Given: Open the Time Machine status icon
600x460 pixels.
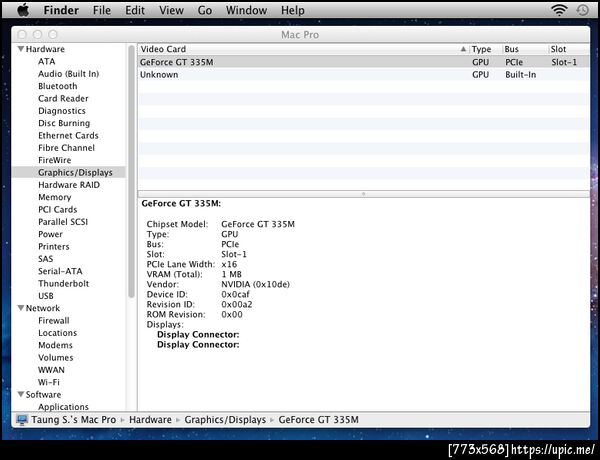Looking at the screenshot, I should pyautogui.click(x=582, y=10).
